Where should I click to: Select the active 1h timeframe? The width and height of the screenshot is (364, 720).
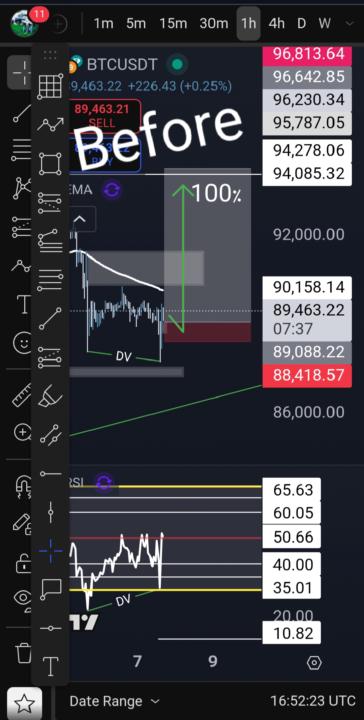pos(249,23)
